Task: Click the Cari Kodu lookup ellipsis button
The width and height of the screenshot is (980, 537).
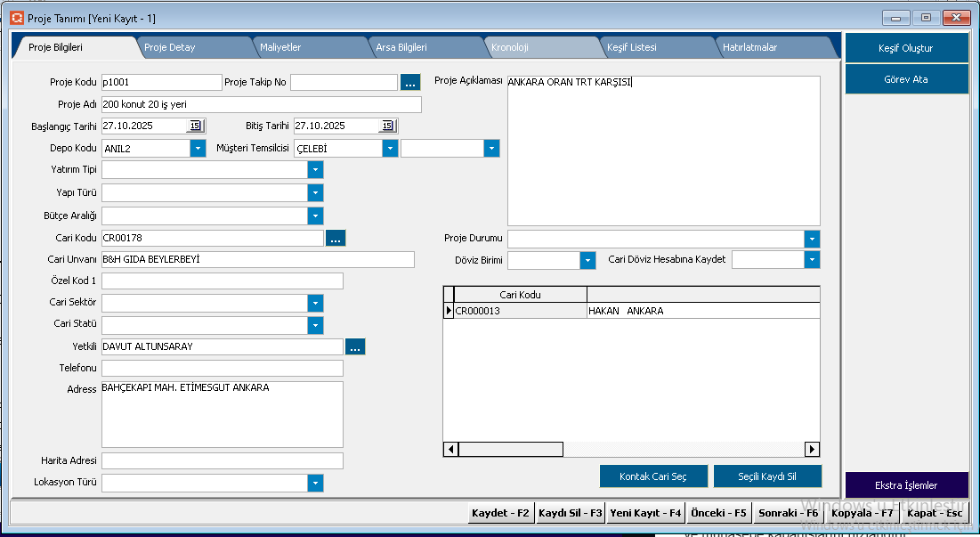Action: (x=335, y=238)
